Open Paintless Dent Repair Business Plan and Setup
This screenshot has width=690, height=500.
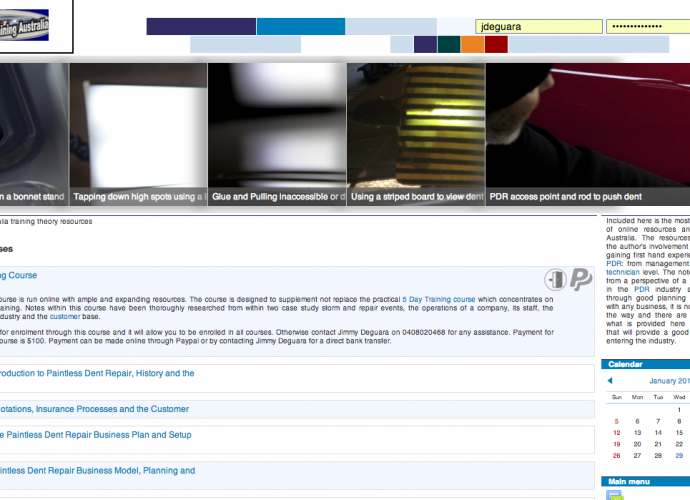96,435
